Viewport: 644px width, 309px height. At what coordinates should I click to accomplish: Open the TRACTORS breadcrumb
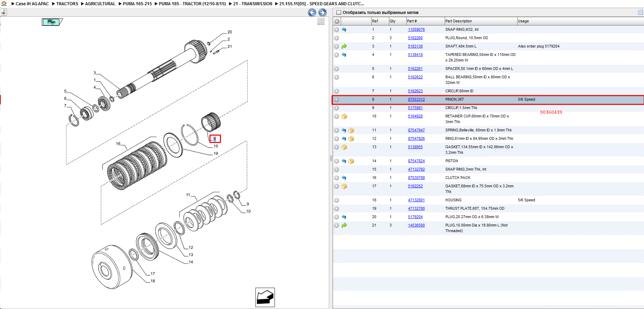click(67, 4)
